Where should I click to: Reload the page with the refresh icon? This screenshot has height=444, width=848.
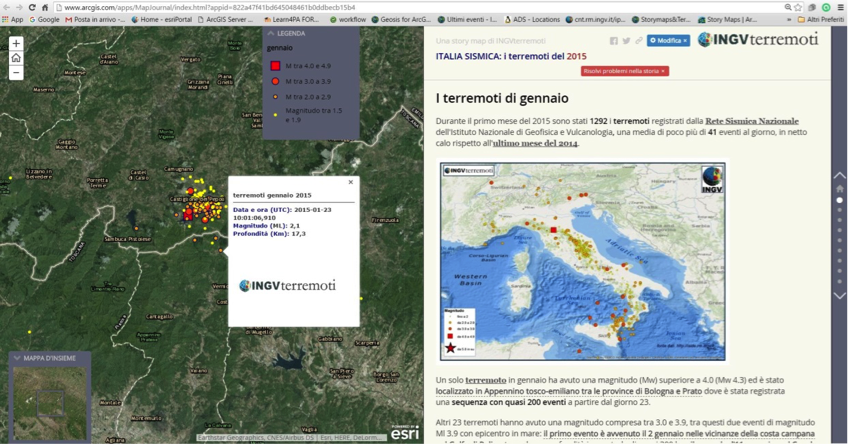click(32, 8)
